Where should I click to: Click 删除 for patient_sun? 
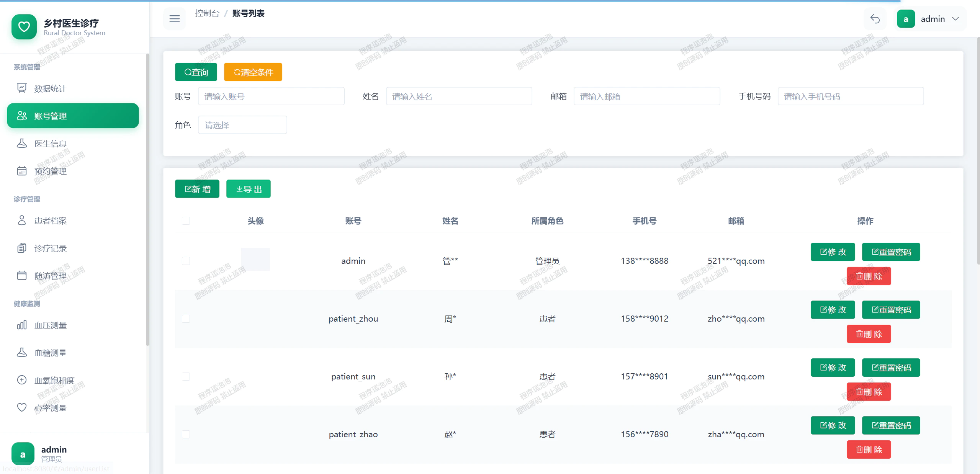pos(869,392)
